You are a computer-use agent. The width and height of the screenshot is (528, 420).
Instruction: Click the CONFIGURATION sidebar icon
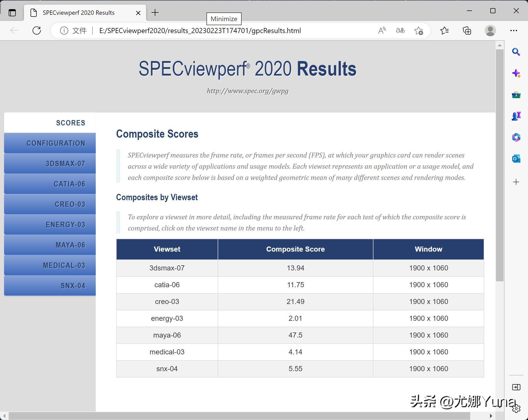(x=50, y=143)
